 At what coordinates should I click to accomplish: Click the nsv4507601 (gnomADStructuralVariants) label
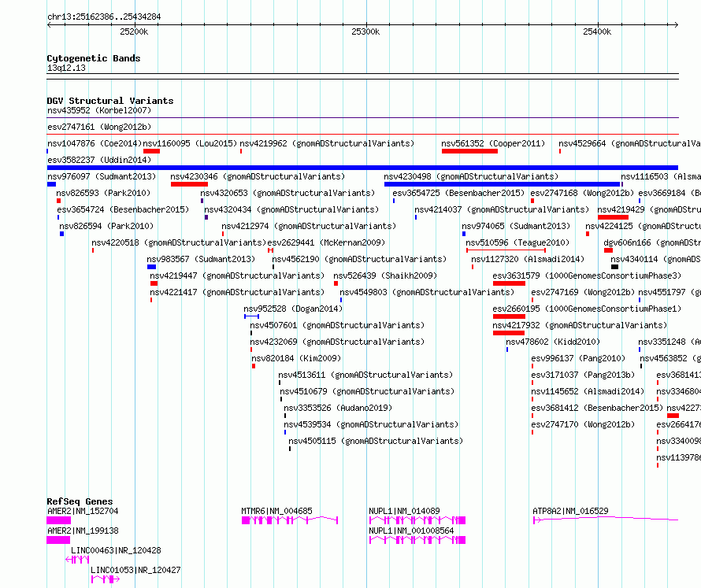coord(337,325)
